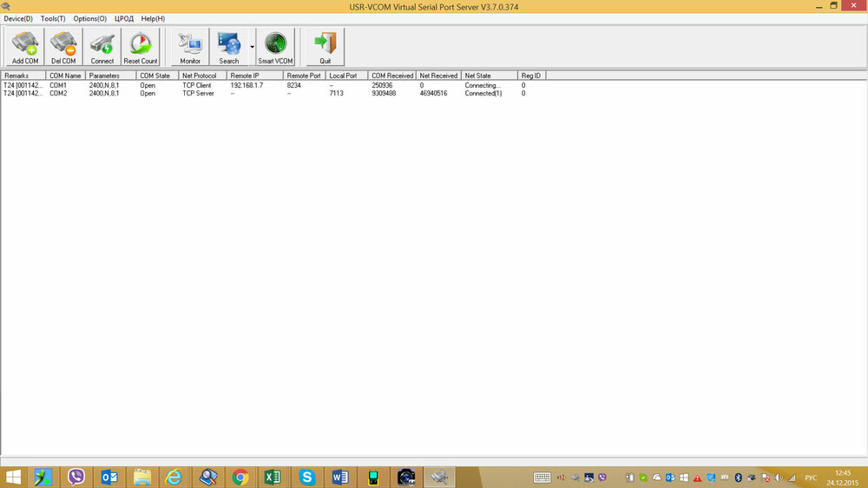Open the Help(H) menu

click(x=153, y=18)
